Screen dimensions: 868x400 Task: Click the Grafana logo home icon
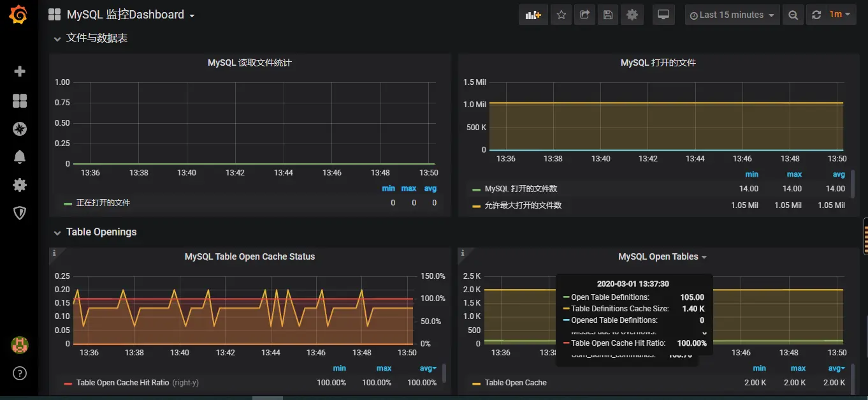(x=19, y=15)
